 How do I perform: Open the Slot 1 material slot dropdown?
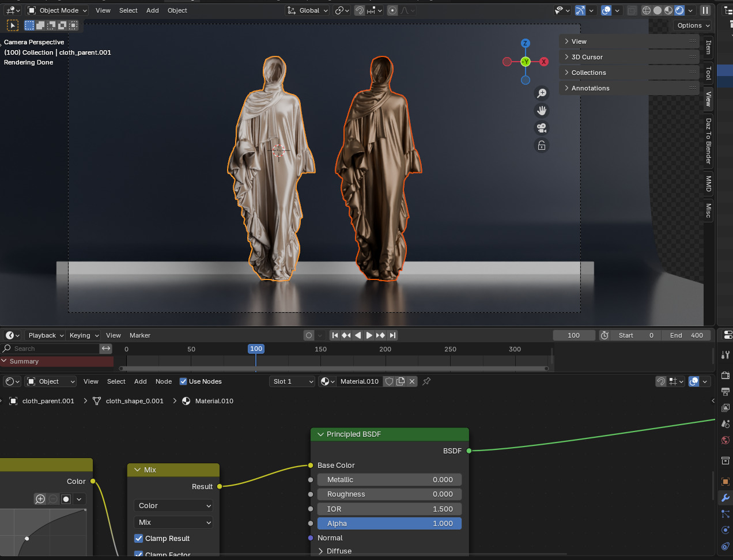pyautogui.click(x=293, y=381)
